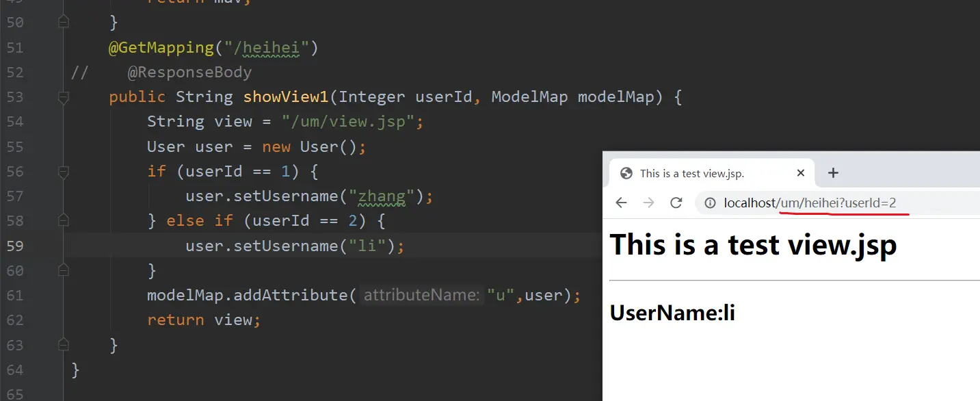
Task: Collapse the showView1 method at line 53
Action: point(64,97)
